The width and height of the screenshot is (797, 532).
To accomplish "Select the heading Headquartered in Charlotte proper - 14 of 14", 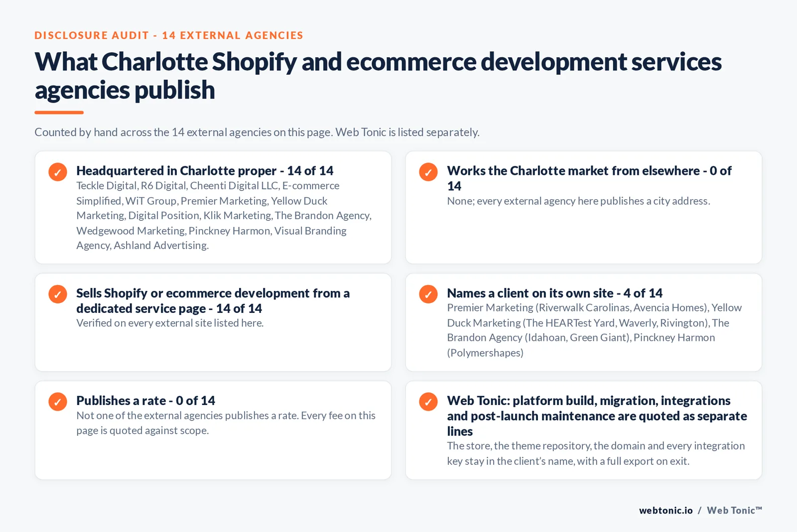I will pyautogui.click(x=205, y=171).
